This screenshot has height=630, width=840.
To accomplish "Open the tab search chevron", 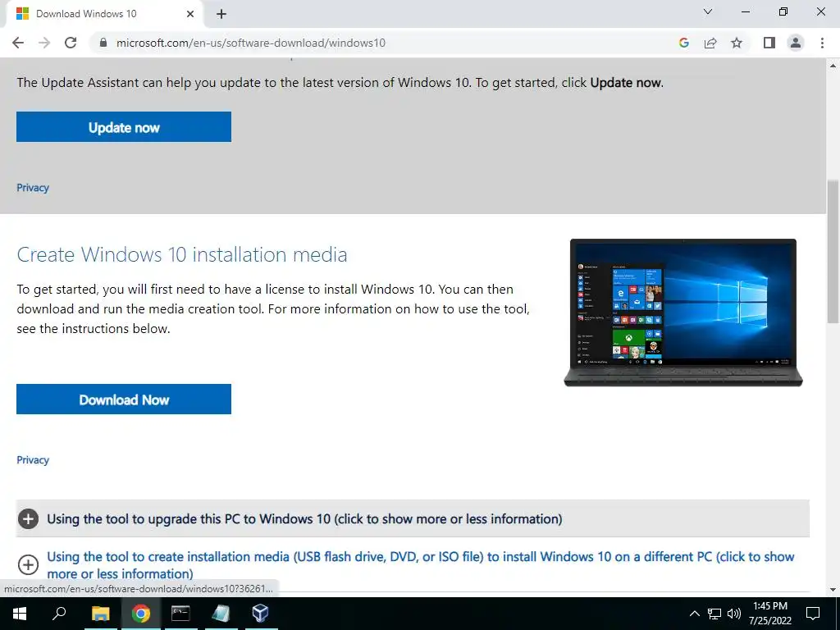I will tap(708, 11).
